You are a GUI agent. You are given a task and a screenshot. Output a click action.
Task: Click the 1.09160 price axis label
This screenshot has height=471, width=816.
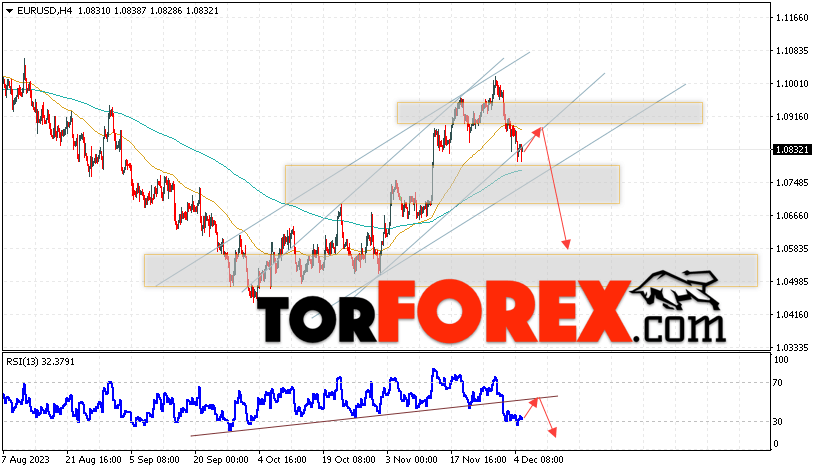click(792, 117)
